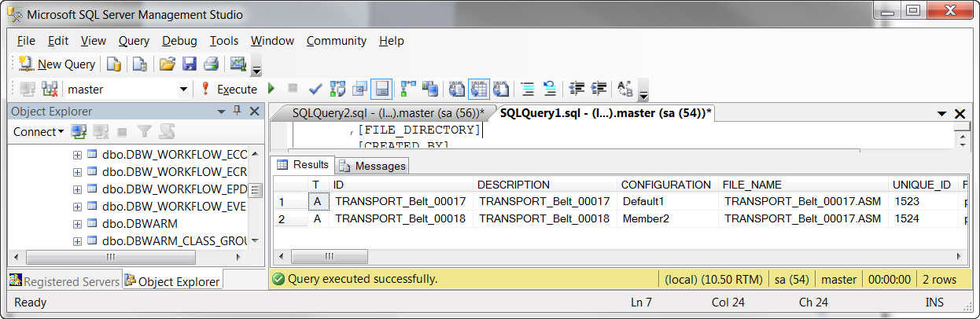
Task: Toggle Include Client Statistics
Action: (430, 89)
